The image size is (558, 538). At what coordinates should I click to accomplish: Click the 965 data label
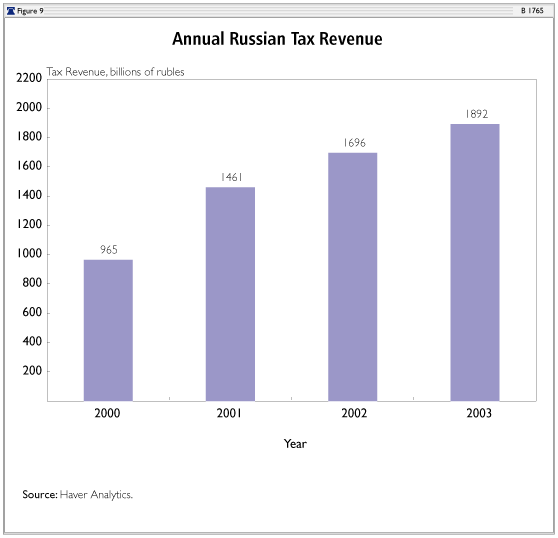(x=109, y=250)
